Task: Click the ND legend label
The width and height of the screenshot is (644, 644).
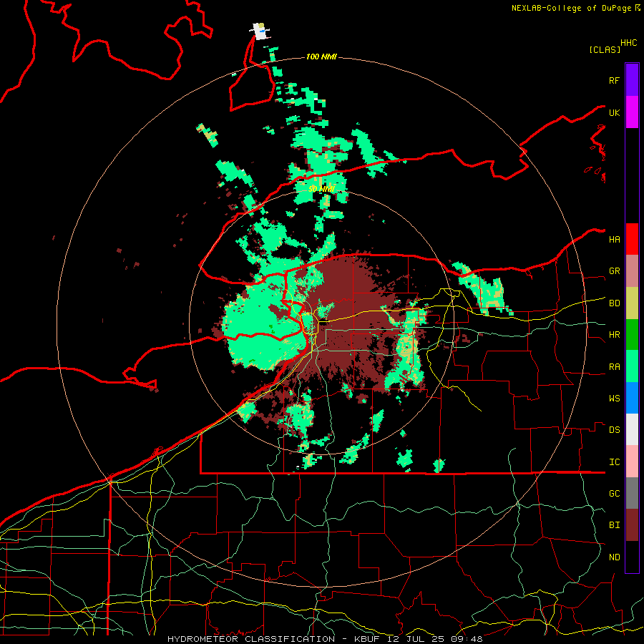Action: pos(614,557)
